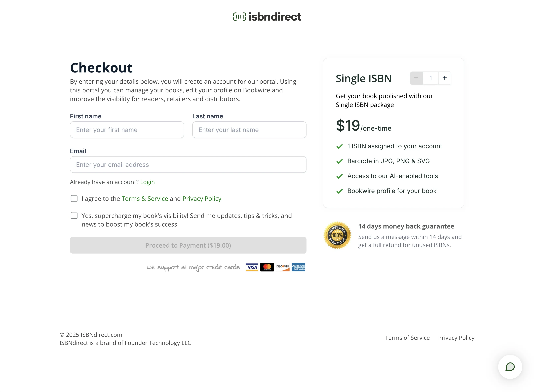Click the ISBN quantity number field
Image resolution: width=534 pixels, height=392 pixels.
tap(430, 78)
